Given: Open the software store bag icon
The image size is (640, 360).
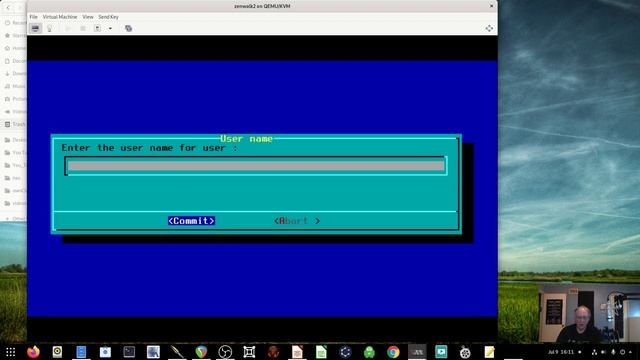Looking at the screenshot, I should point(105,352).
